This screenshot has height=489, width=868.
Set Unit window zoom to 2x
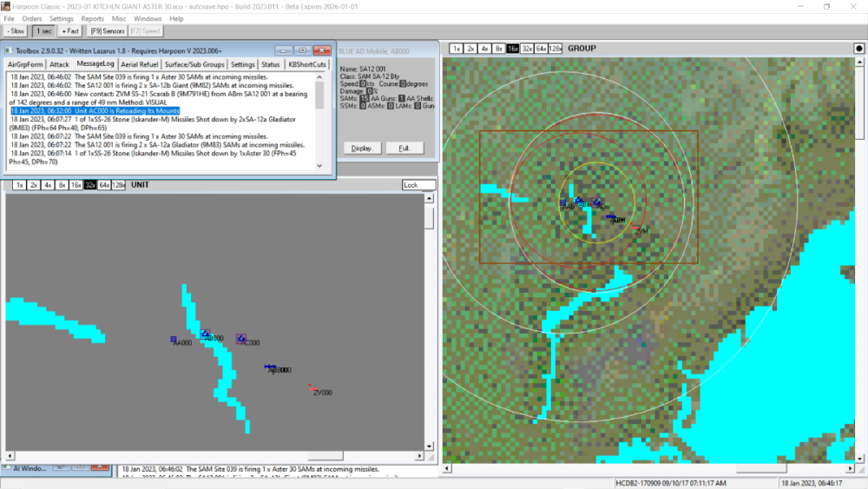(x=34, y=185)
